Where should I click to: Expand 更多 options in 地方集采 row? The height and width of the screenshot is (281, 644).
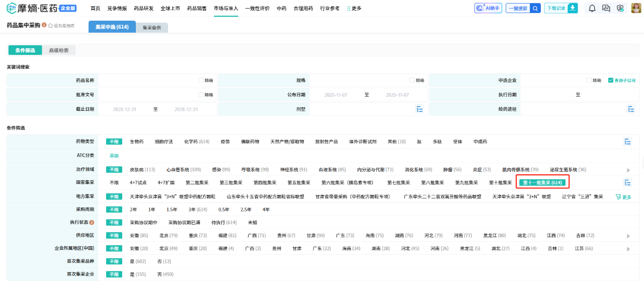click(623, 197)
